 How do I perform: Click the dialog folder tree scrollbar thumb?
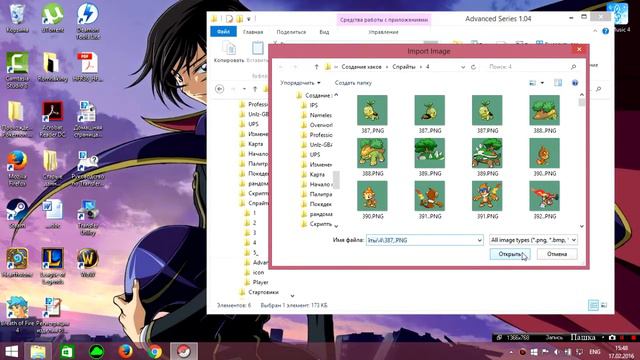point(336,180)
